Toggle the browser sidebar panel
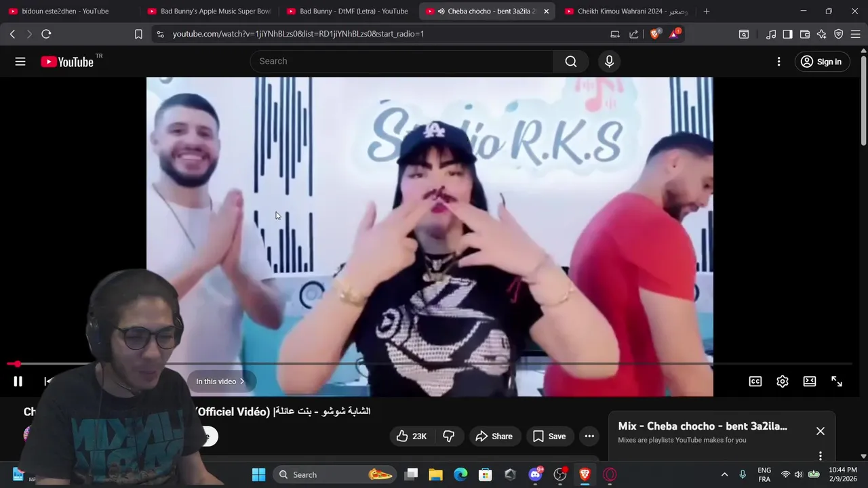868x488 pixels. tap(787, 34)
